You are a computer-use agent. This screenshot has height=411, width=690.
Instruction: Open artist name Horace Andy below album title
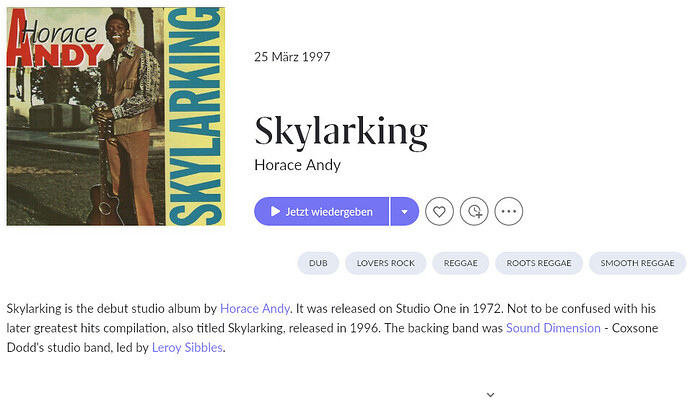coord(297,165)
